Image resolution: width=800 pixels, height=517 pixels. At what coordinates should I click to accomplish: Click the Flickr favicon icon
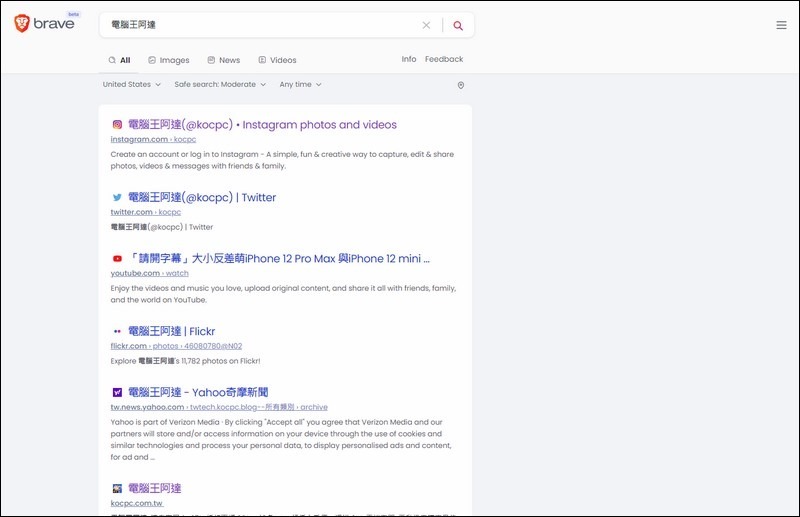[x=117, y=331]
